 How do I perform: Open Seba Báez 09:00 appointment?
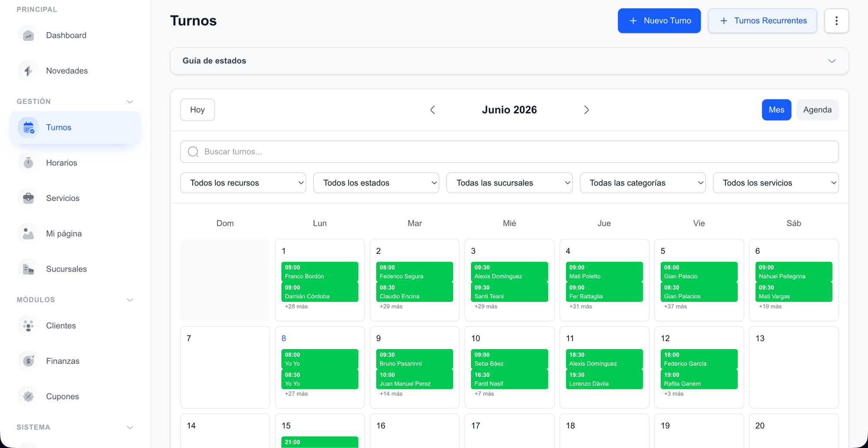pos(510,359)
